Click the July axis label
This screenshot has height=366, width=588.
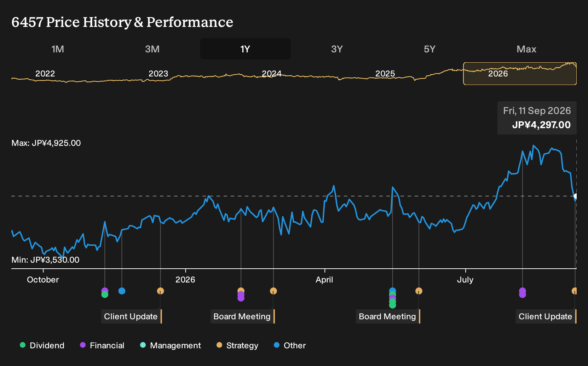[x=465, y=280]
